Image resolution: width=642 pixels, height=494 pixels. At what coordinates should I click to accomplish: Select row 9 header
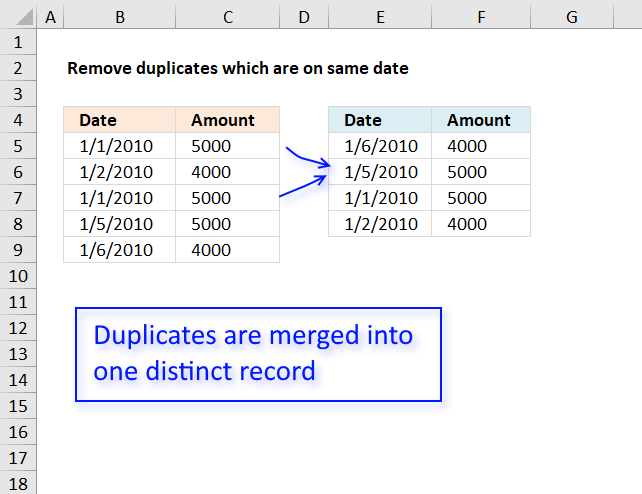[18, 250]
